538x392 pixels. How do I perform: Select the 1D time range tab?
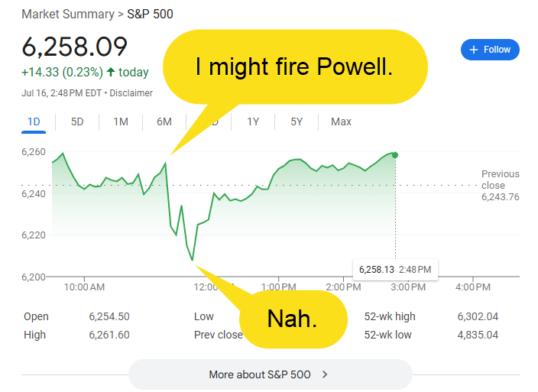[x=34, y=121]
